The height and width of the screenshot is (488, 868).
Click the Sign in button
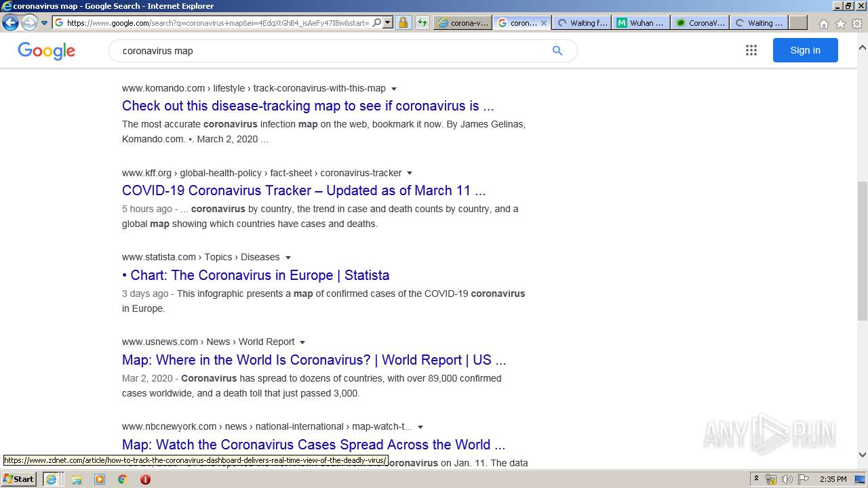[805, 50]
